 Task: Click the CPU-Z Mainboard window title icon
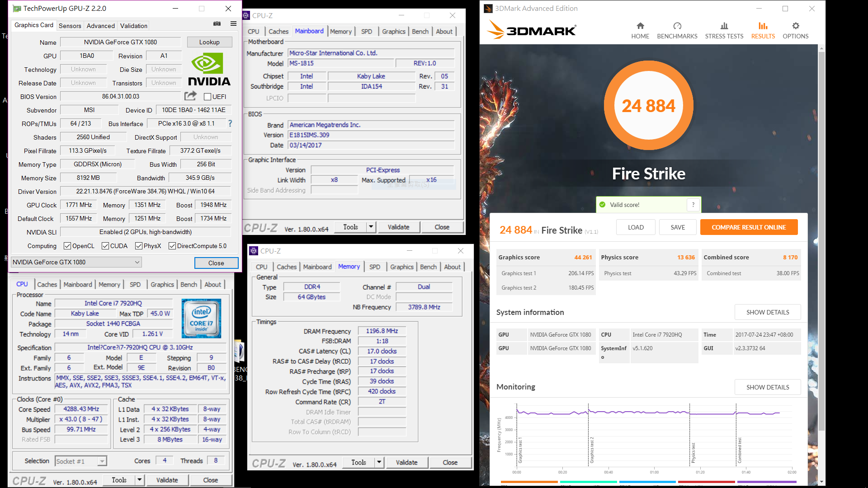(x=246, y=15)
